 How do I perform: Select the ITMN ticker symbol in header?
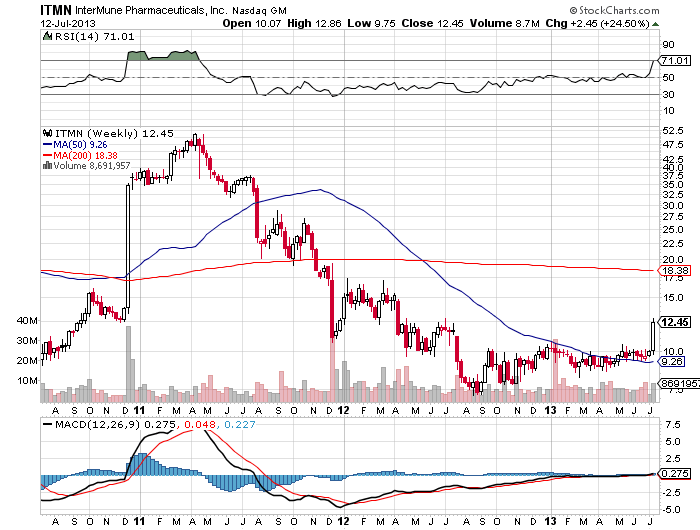(x=56, y=10)
